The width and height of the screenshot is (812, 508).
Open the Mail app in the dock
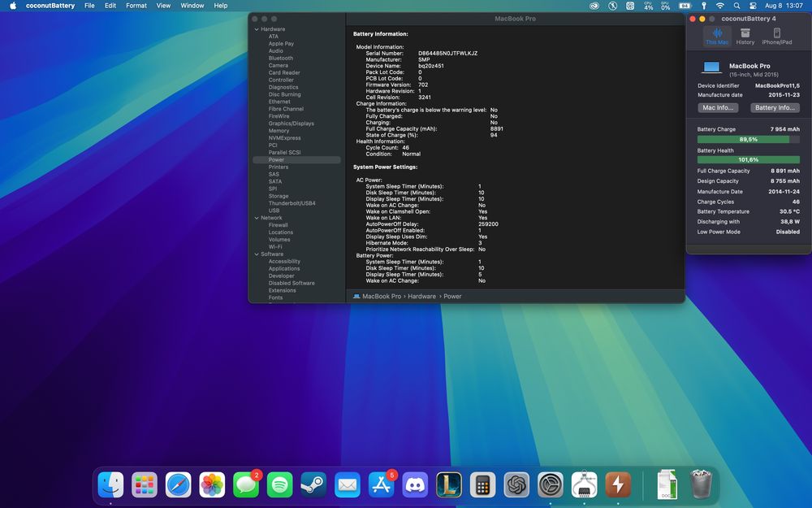click(x=348, y=485)
